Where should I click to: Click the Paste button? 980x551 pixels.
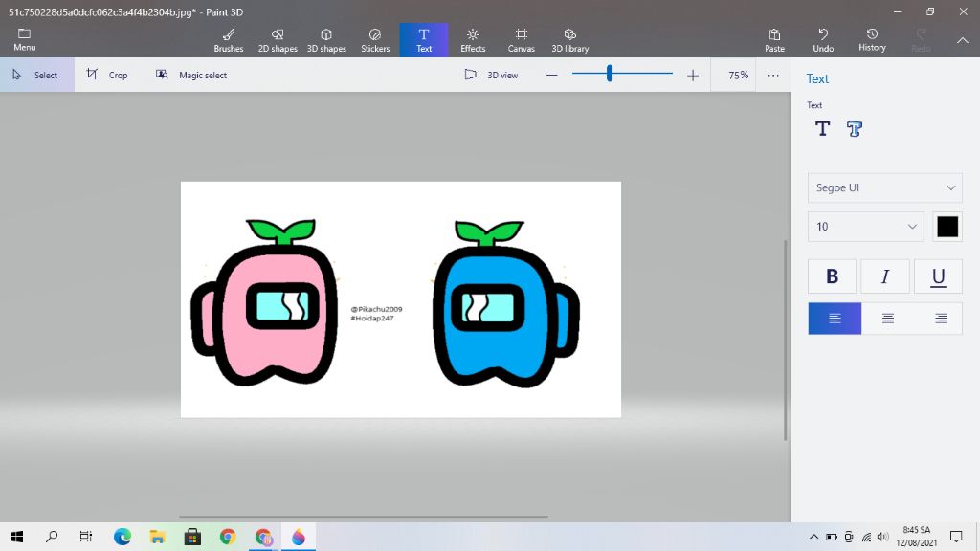pos(774,40)
